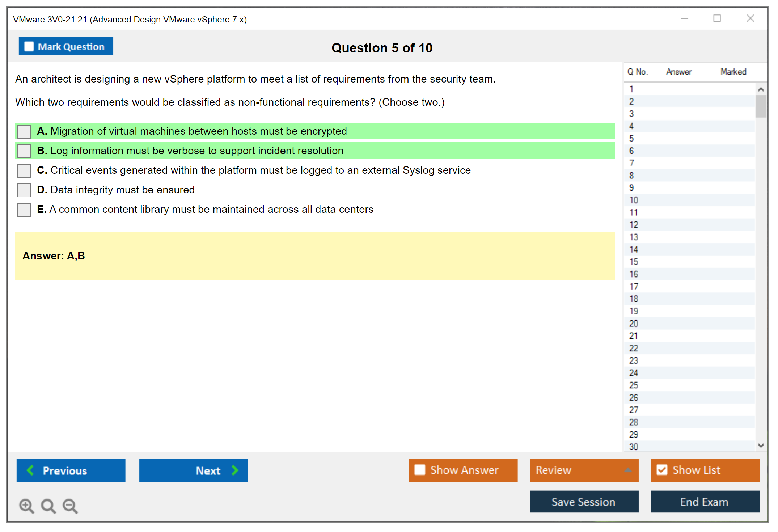Check answer option A checkbox

point(24,131)
